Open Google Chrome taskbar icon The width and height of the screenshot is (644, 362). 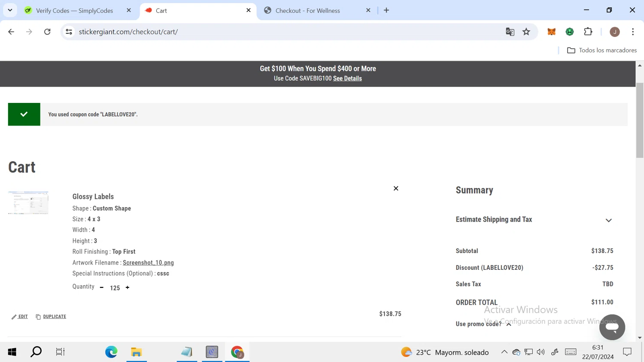point(237,352)
